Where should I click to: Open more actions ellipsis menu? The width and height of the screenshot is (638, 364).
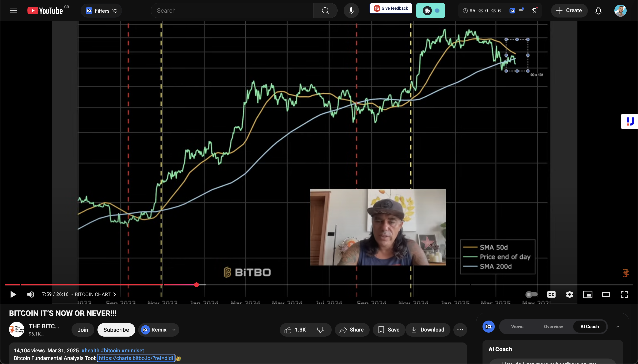point(460,330)
